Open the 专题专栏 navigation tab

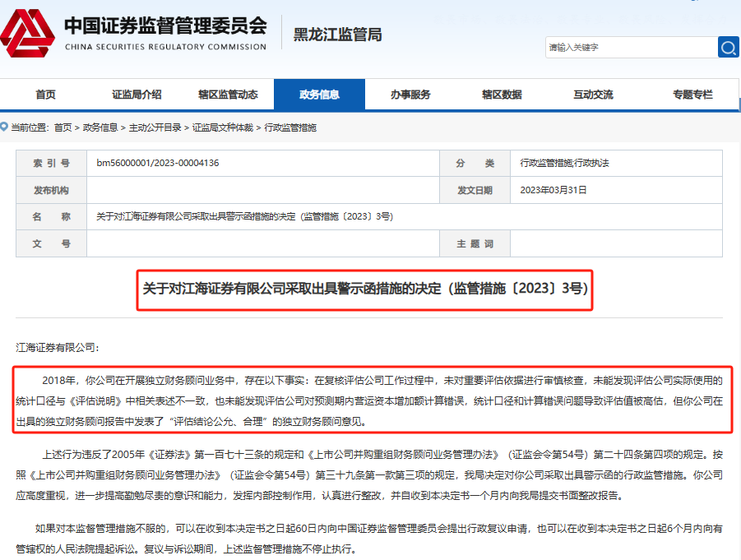tap(692, 95)
